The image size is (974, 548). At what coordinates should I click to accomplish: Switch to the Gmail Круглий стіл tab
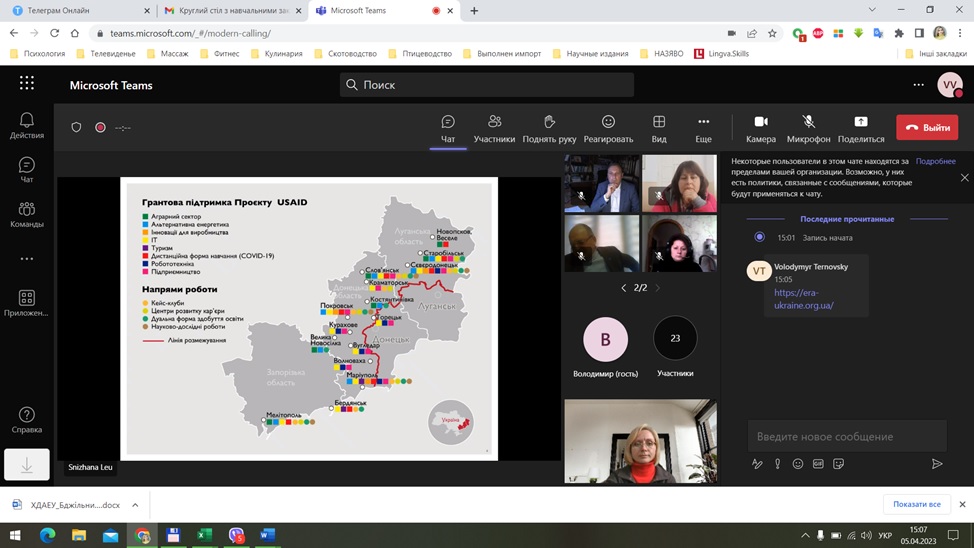pyautogui.click(x=231, y=11)
